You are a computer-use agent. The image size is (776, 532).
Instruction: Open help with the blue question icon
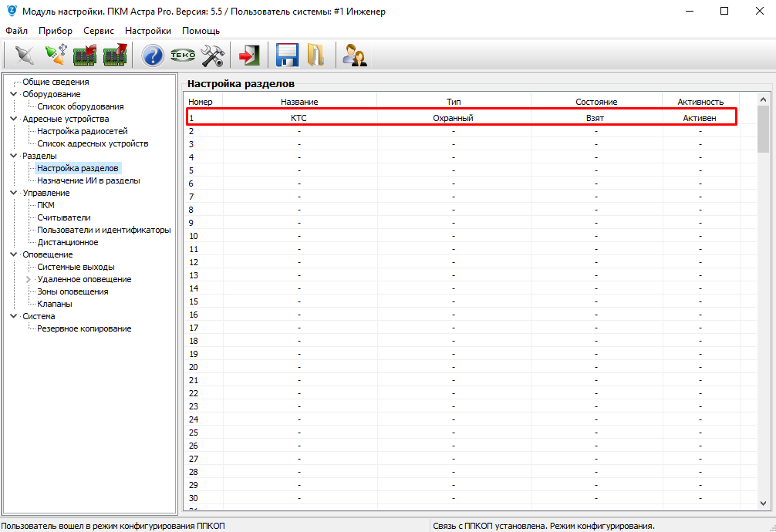[153, 55]
